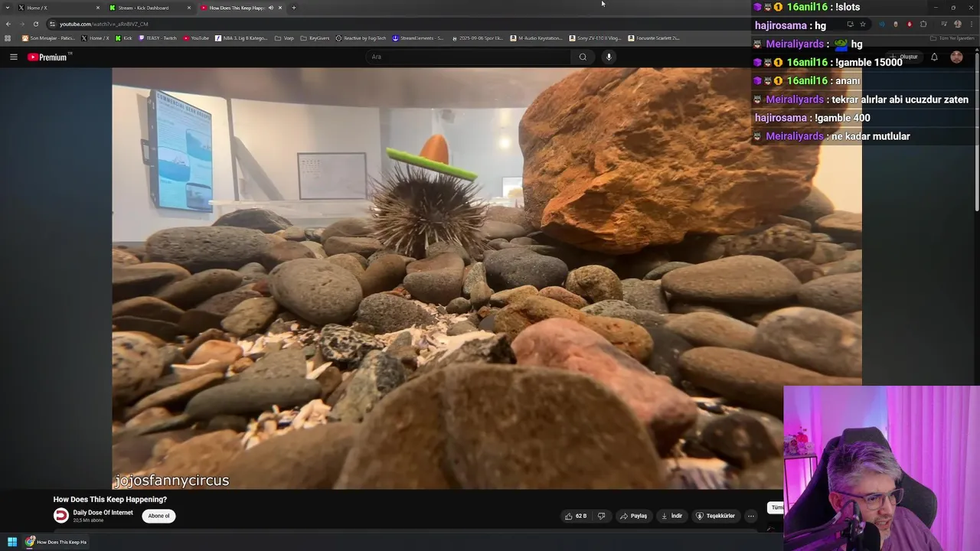This screenshot has height=551, width=980.
Task: Click the youtube.com address bar URL
Action: [103, 24]
